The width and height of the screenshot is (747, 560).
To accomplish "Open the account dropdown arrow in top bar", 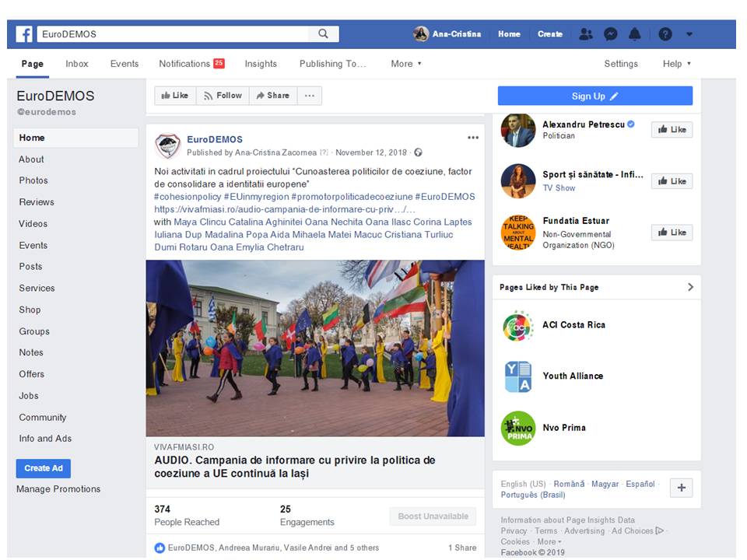I will coord(689,34).
